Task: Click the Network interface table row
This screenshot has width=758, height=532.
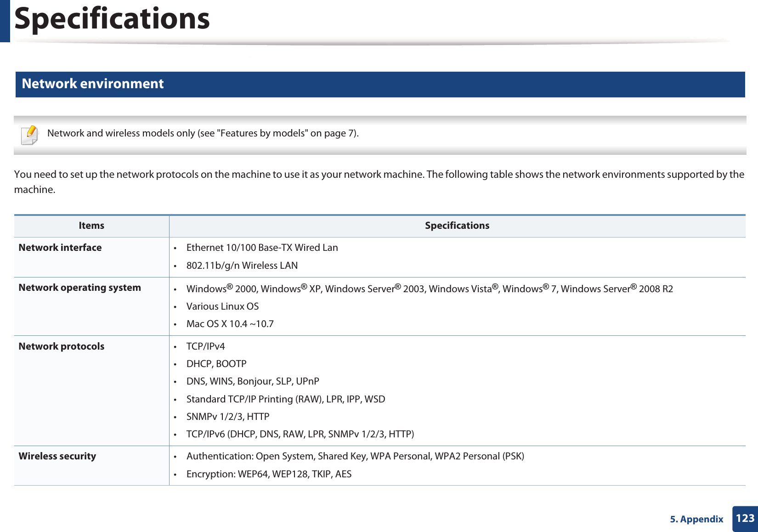Action: click(60, 247)
